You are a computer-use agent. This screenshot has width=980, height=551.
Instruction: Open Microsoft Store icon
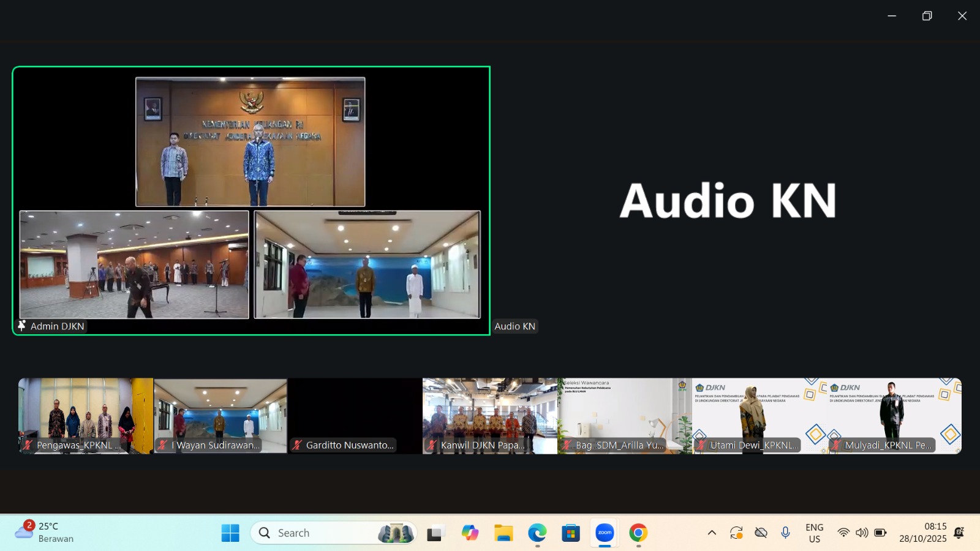pos(571,533)
